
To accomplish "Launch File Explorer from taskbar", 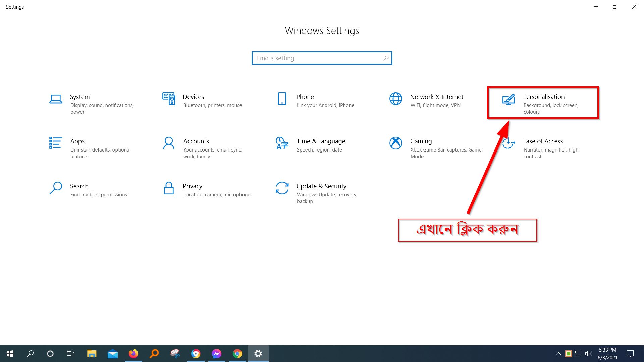I will tap(92, 354).
